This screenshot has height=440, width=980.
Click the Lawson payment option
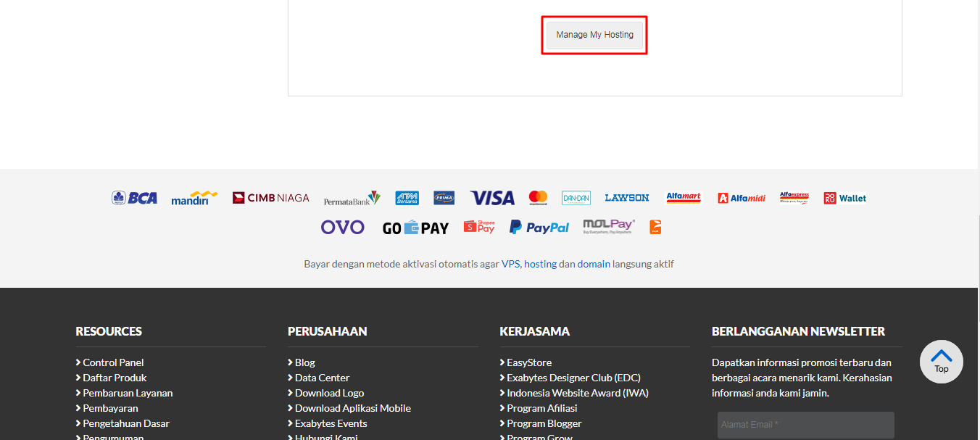click(626, 197)
